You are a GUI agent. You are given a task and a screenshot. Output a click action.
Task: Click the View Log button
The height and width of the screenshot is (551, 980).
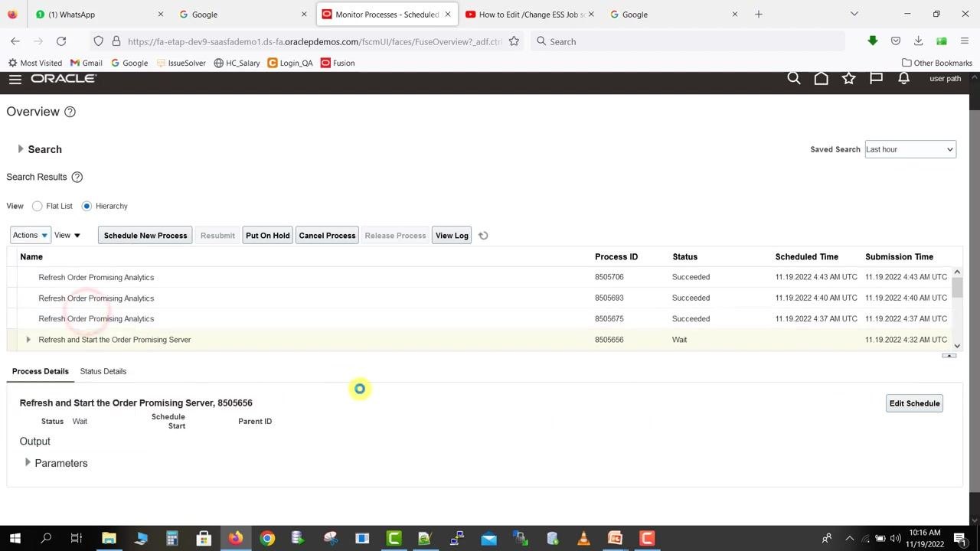452,236
